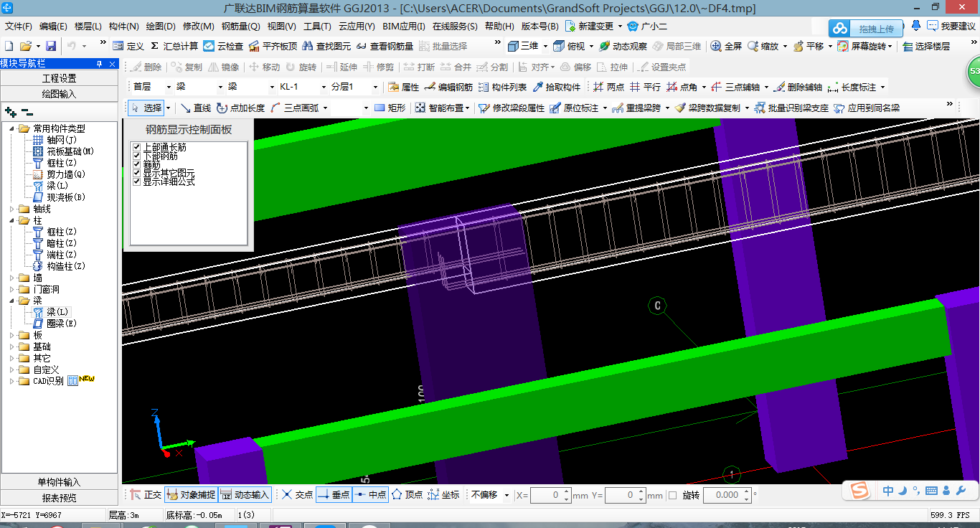Expand the 墙 wall tree node
Image resolution: width=980 pixels, height=528 pixels.
12,278
